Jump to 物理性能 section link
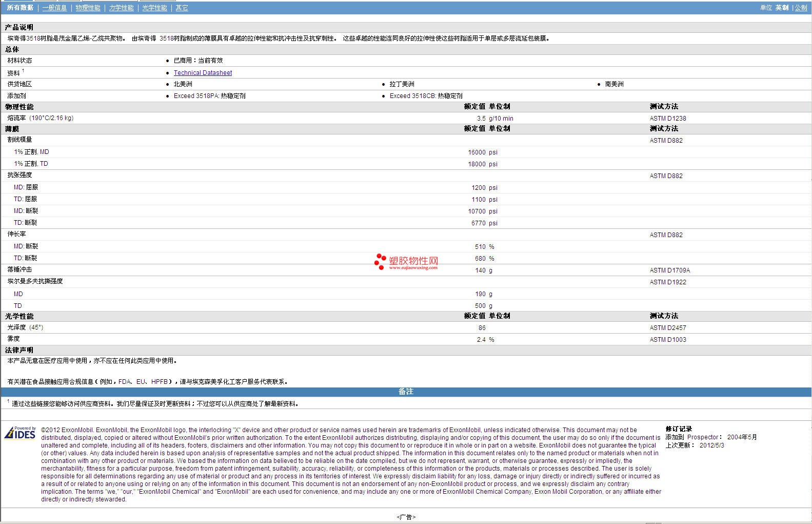 click(88, 8)
